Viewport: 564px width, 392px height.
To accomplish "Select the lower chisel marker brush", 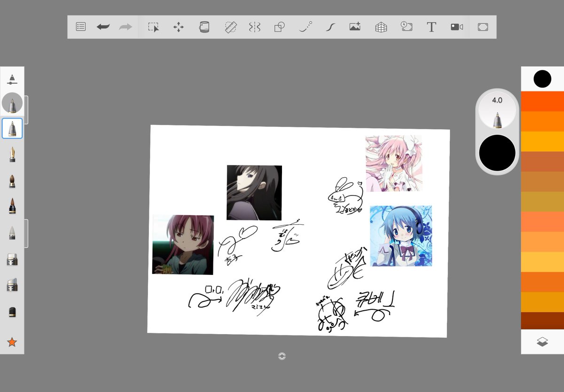I will pyautogui.click(x=12, y=284).
